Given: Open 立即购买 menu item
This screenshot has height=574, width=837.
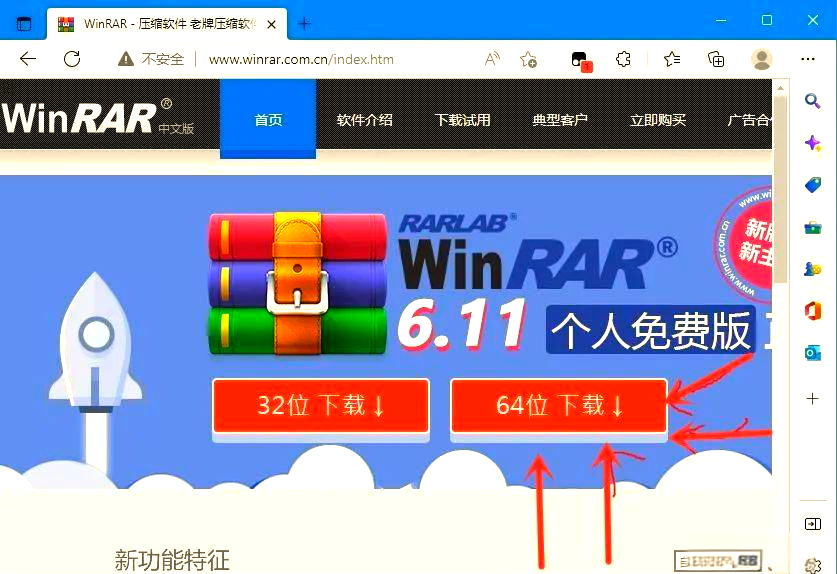Looking at the screenshot, I should tap(658, 120).
